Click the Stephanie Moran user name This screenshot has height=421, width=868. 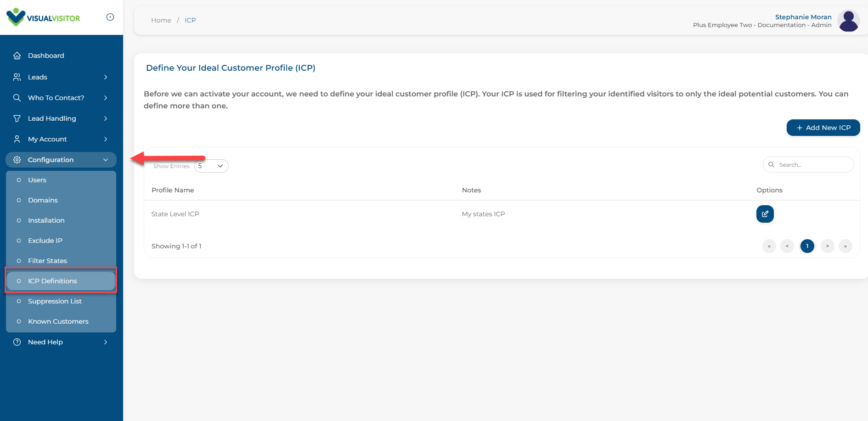click(803, 17)
